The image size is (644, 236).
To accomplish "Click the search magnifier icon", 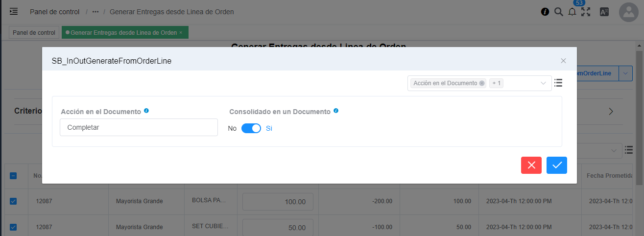I will pyautogui.click(x=558, y=12).
